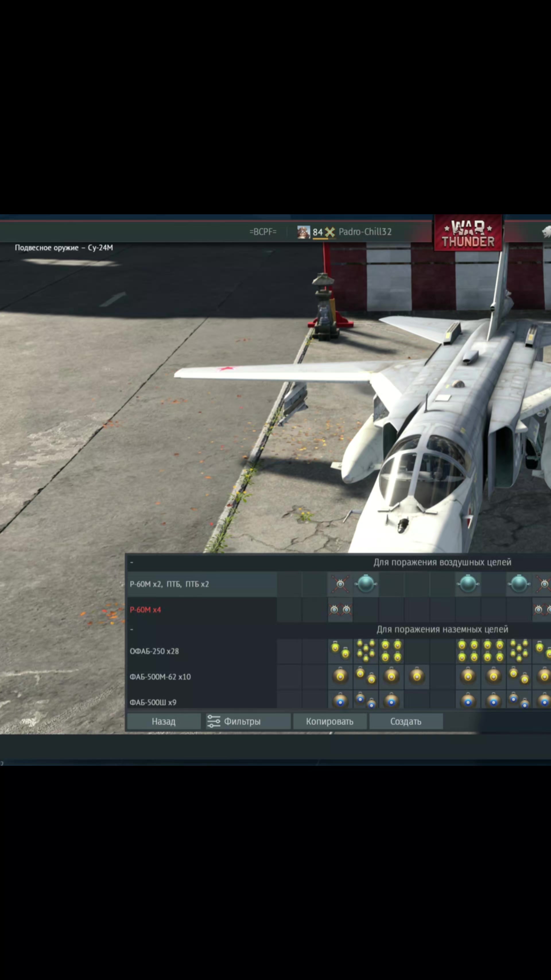Collapse the «Для поражения воздушных целей» section
The image size is (551, 980).
pos(131,562)
